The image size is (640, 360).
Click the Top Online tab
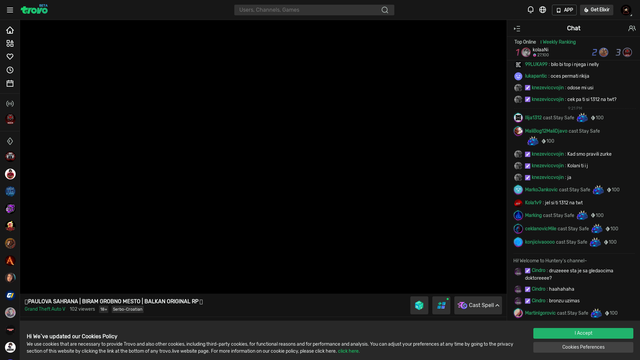coord(525,42)
